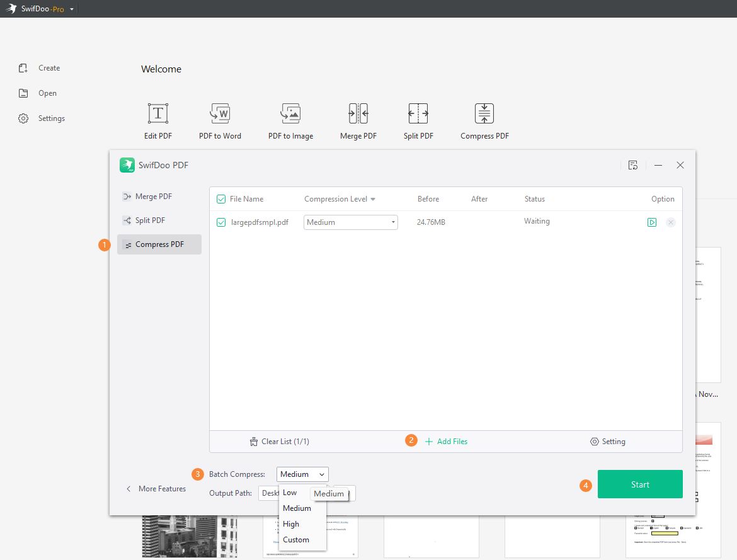Click the Waiting status text
This screenshot has width=737, height=560.
pyautogui.click(x=537, y=221)
